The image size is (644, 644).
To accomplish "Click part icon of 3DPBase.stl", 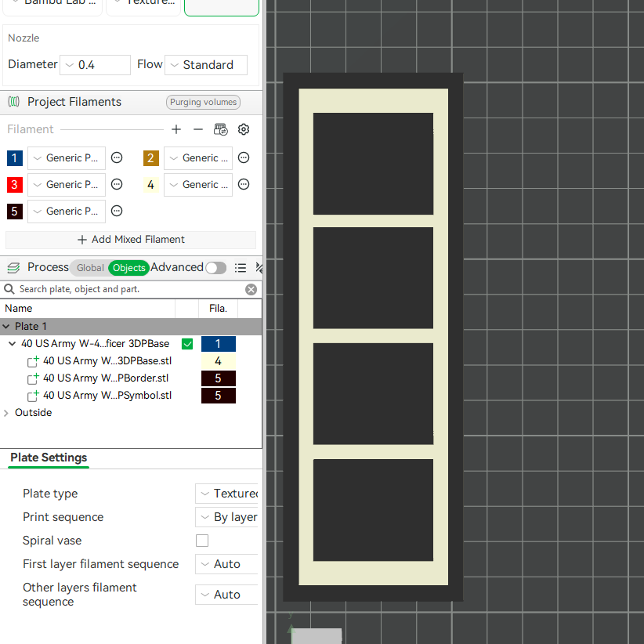I will click(33, 361).
